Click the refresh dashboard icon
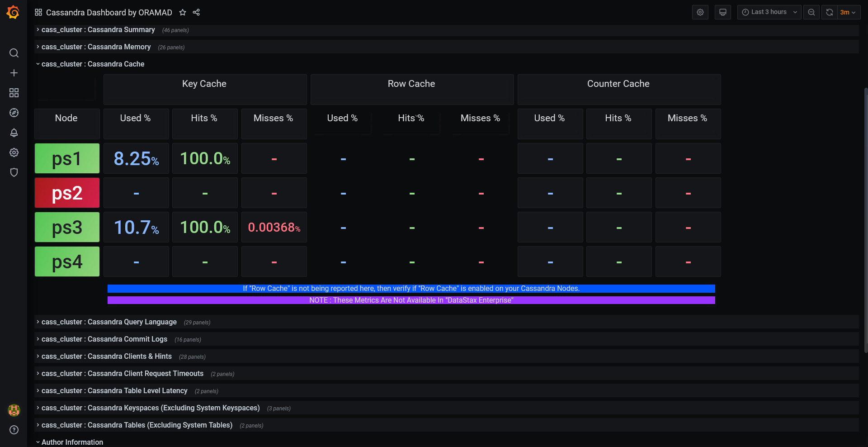 (x=830, y=12)
